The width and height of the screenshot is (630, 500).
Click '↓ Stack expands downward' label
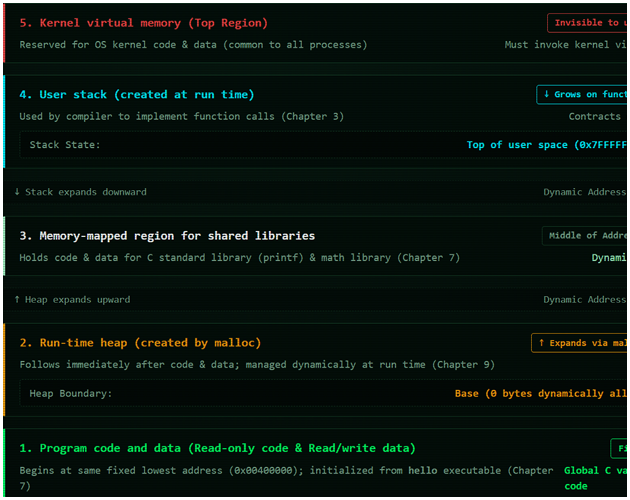tap(80, 192)
